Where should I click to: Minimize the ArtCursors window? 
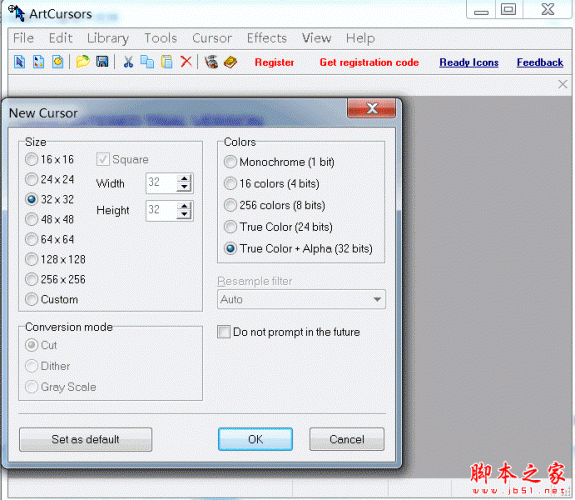pos(481,10)
